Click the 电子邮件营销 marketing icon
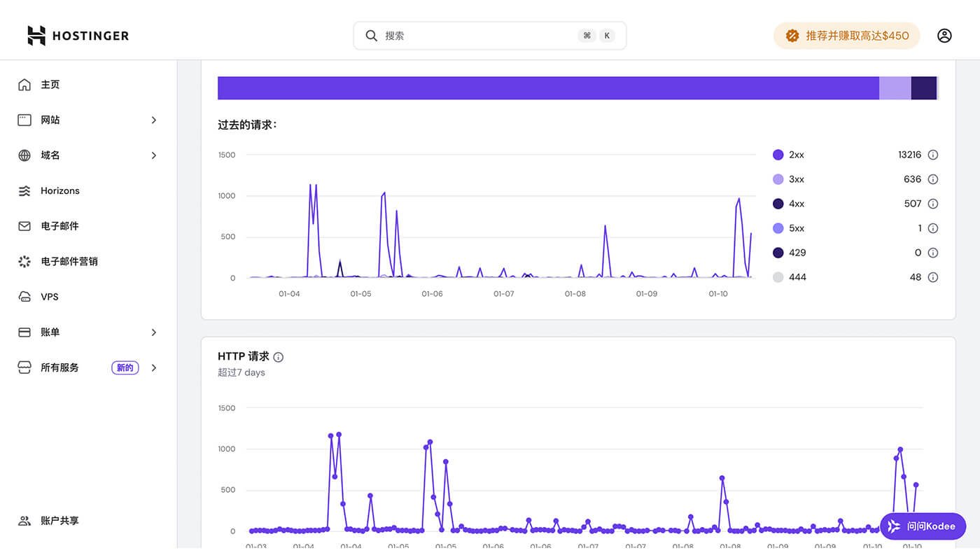Image resolution: width=980 pixels, height=560 pixels. coord(24,261)
